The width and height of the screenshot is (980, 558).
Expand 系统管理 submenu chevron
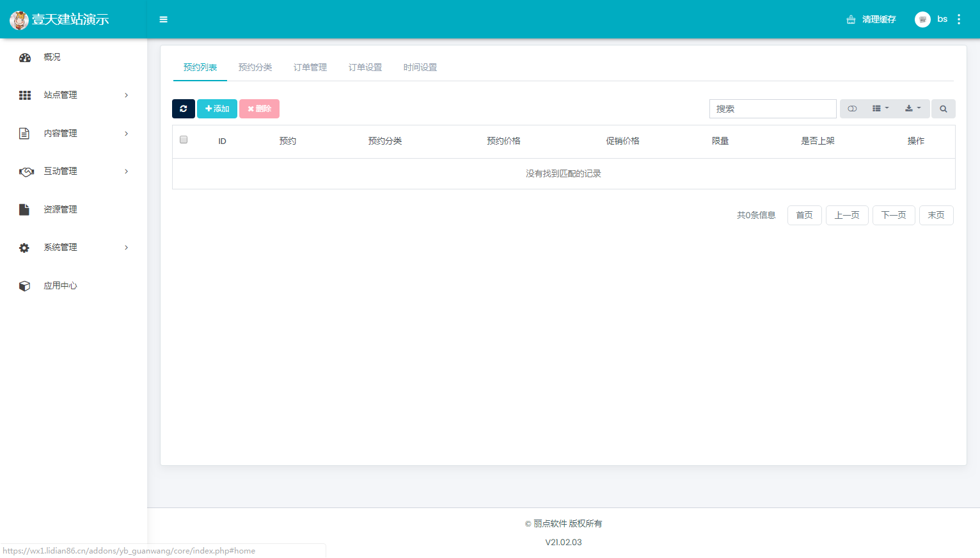pyautogui.click(x=126, y=248)
